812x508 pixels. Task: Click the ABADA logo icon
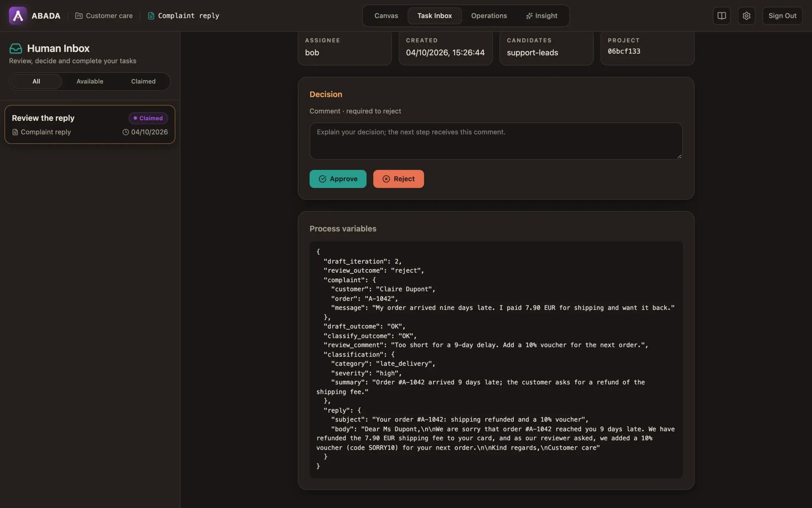18,16
